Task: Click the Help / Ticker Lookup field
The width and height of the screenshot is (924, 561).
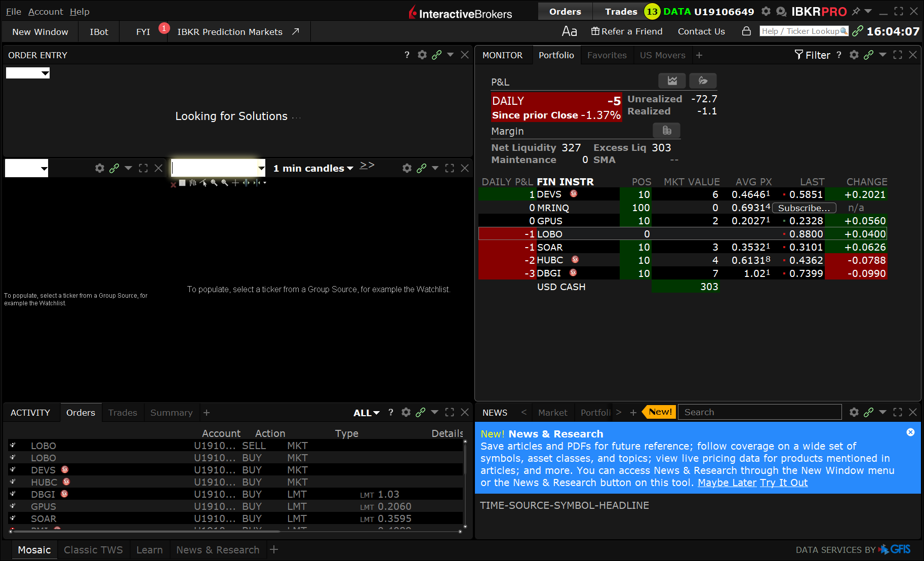Action: pos(804,31)
